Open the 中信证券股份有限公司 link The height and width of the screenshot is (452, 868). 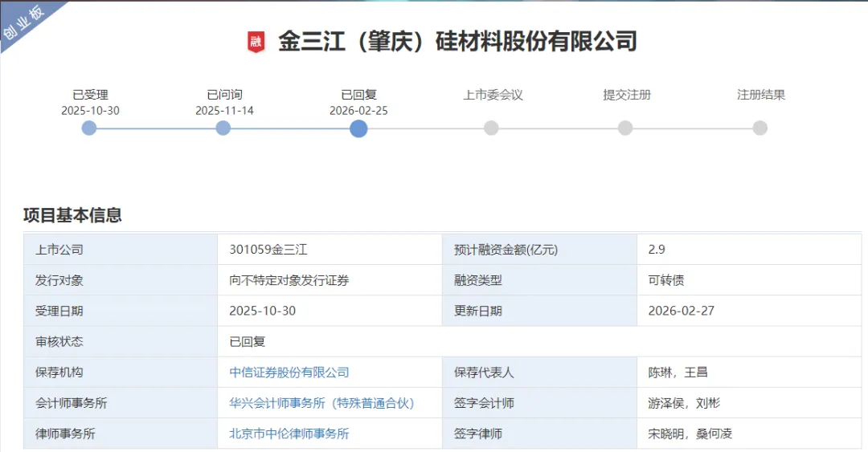289,373
